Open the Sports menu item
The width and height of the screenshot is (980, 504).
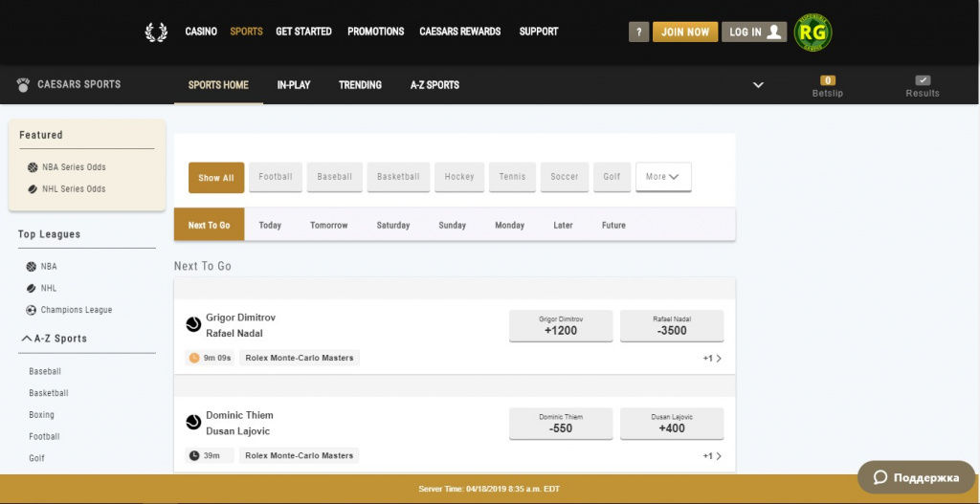point(246,32)
